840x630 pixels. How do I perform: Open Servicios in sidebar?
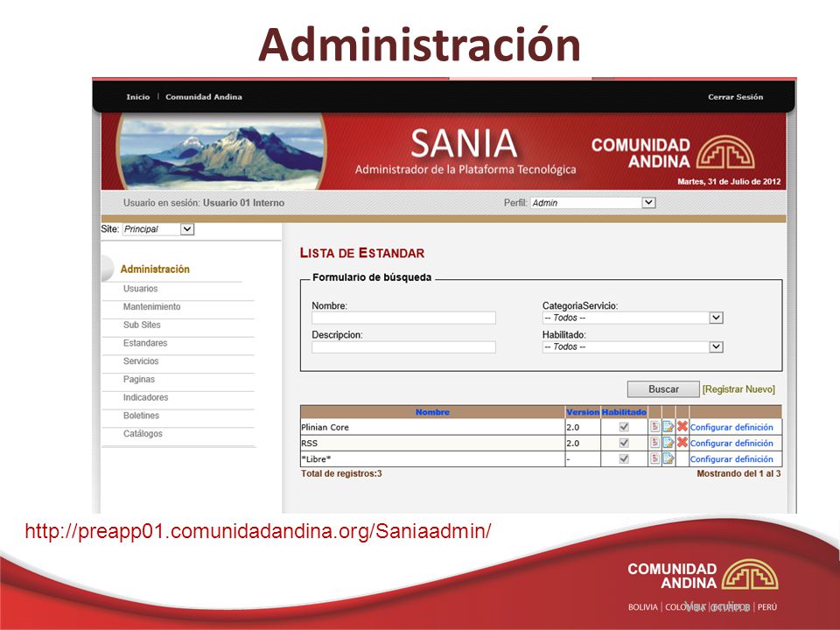coord(141,361)
